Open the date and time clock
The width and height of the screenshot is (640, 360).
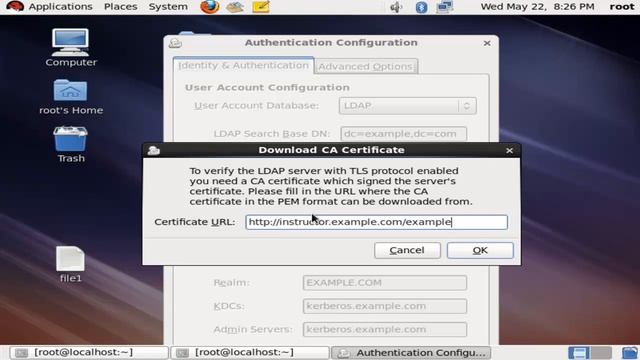[x=537, y=7]
